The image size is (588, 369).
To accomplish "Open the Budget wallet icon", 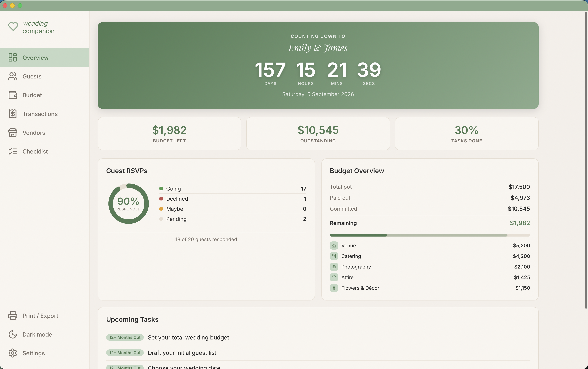I will (x=13, y=95).
